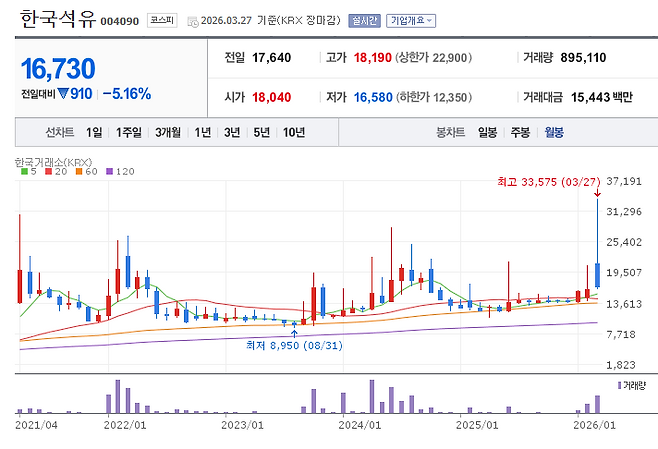
Task: Open the 기업개요 dropdown
Action: 412,19
